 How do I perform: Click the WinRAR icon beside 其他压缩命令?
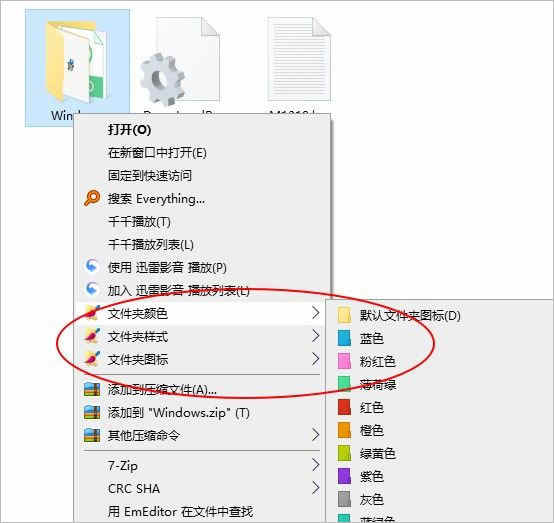coord(92,435)
